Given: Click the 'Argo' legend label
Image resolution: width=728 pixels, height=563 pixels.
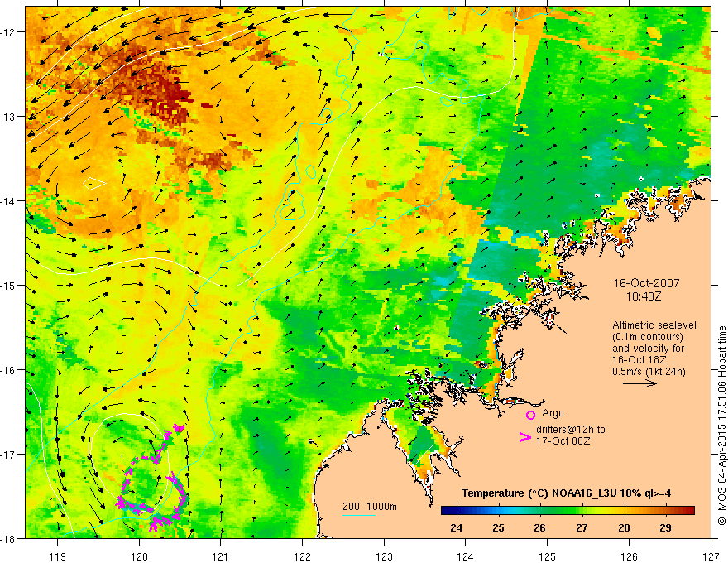Looking at the screenshot, I should click(553, 413).
